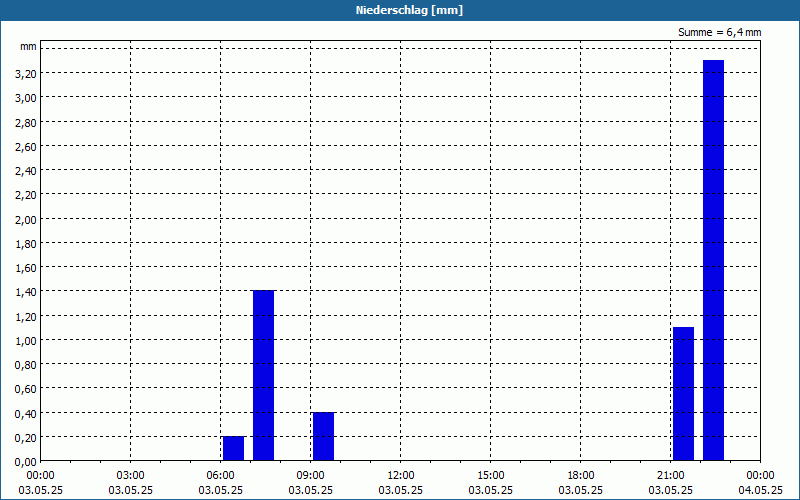Viewport: 800px width, 500px height.
Task: Click the 0,20 y-axis value
Action: pyautogui.click(x=26, y=438)
